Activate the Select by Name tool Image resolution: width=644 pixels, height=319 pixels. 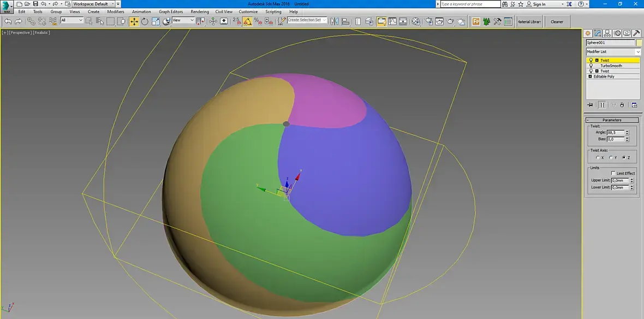(x=100, y=21)
